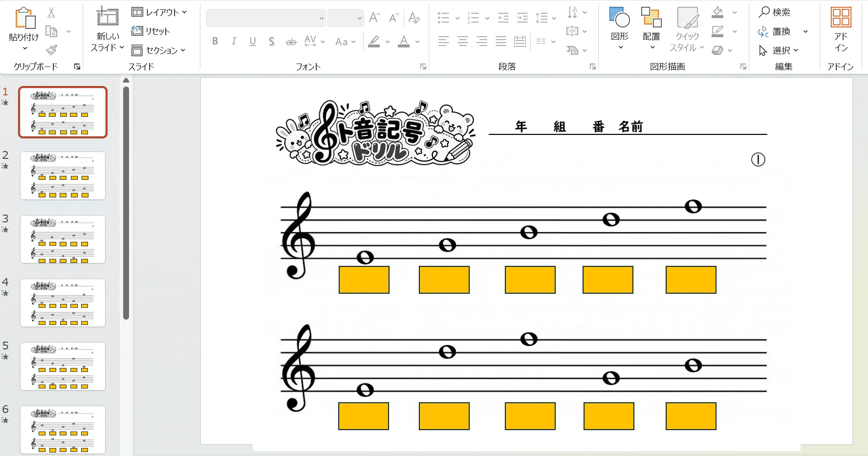Image resolution: width=868 pixels, height=456 pixels.
Task: Click the Find (検索) button
Action: click(x=775, y=12)
